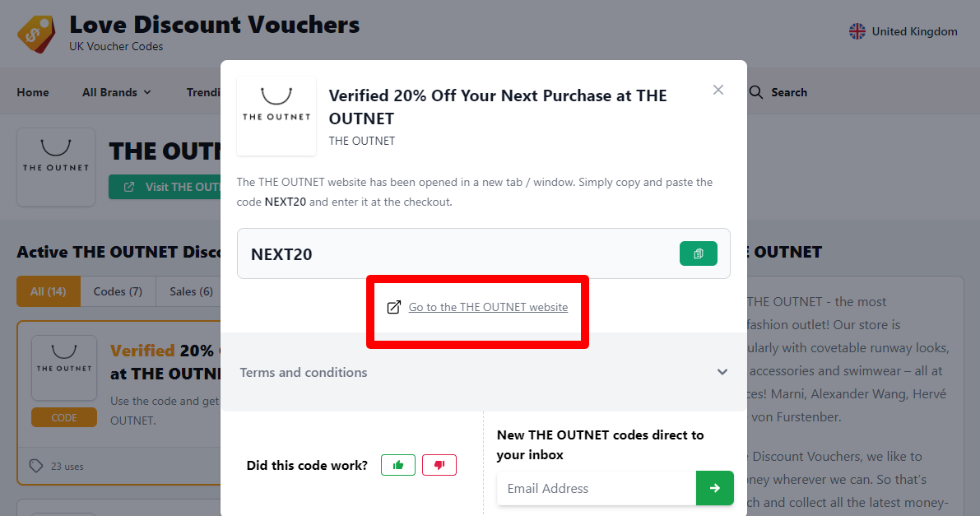Submit email with the green arrow icon
The width and height of the screenshot is (980, 516).
(x=714, y=488)
